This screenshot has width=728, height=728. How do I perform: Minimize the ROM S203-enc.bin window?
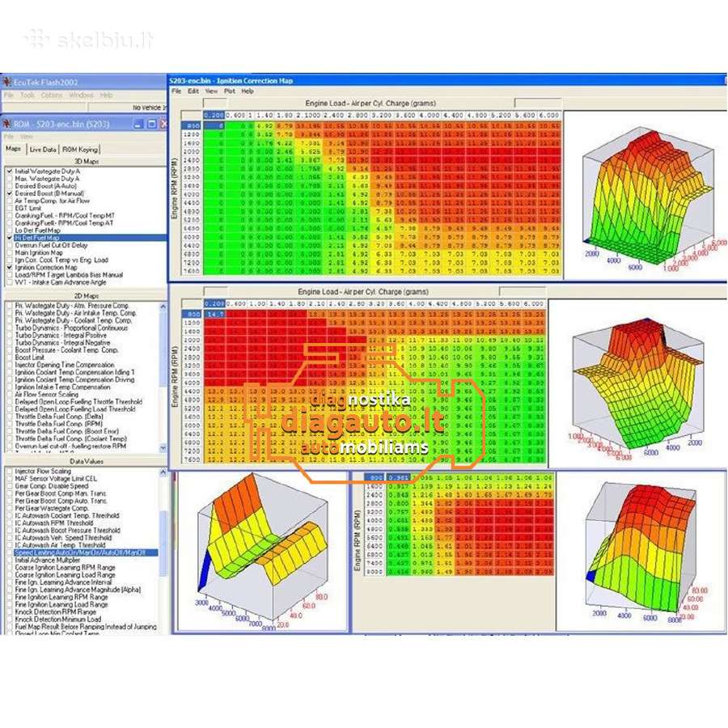click(139, 124)
